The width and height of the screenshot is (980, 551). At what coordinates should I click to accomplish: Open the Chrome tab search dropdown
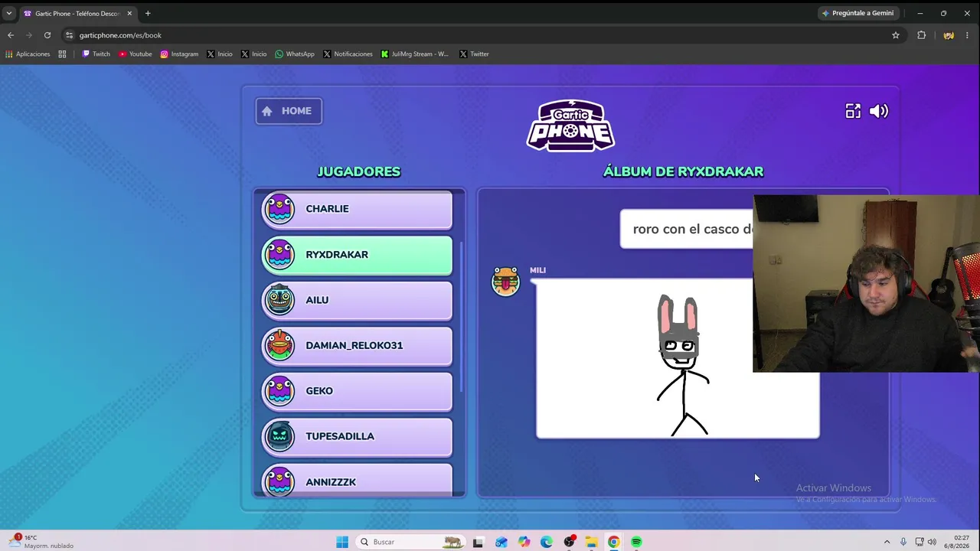[9, 13]
